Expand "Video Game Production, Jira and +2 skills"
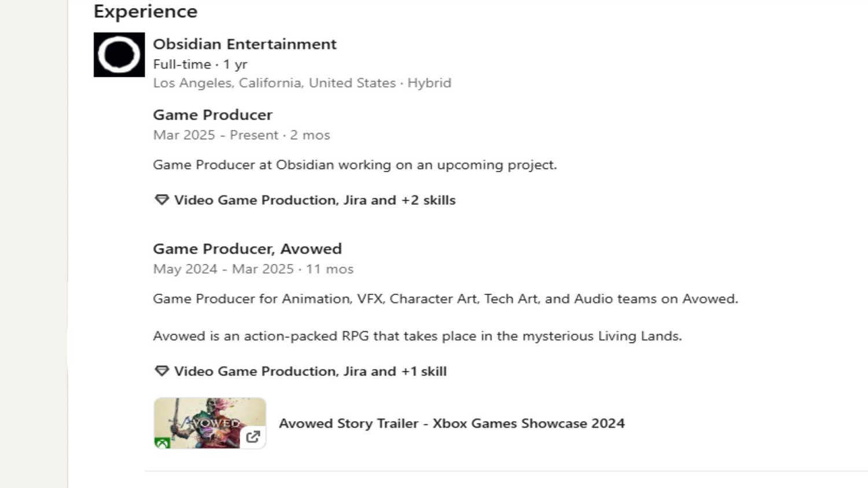868x488 pixels. (x=315, y=200)
